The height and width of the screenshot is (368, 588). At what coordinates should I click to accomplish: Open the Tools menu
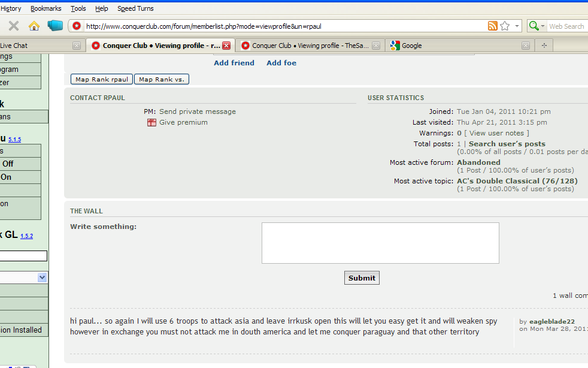click(78, 8)
